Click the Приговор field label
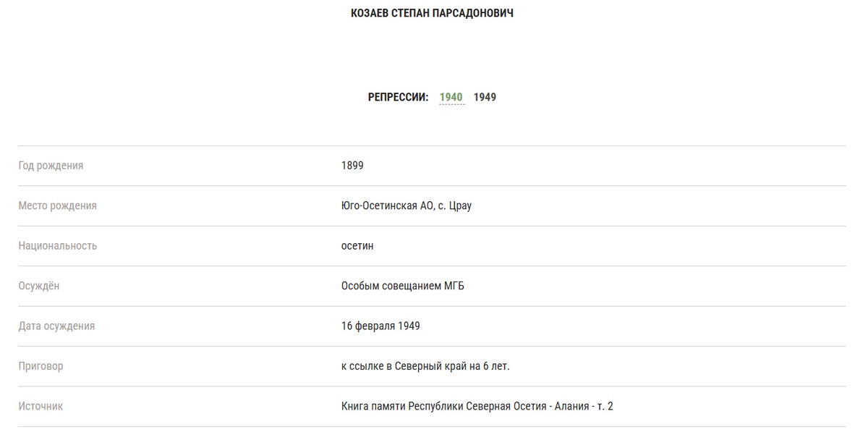868x445 pixels. pos(41,366)
